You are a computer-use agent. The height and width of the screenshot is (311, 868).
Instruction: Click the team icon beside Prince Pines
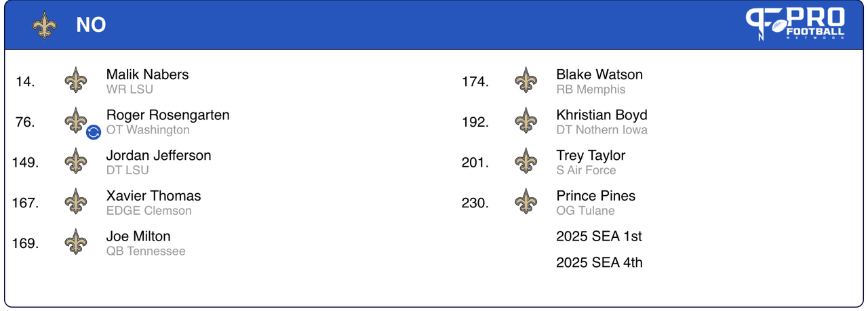pos(526,202)
